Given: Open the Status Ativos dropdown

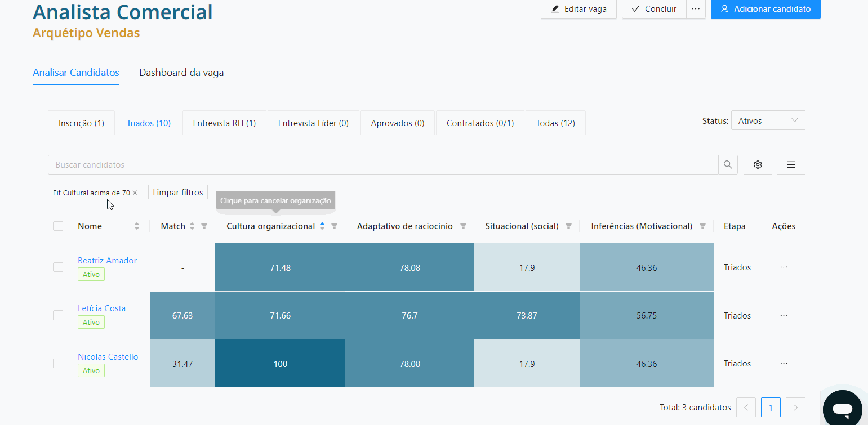Looking at the screenshot, I should point(768,120).
